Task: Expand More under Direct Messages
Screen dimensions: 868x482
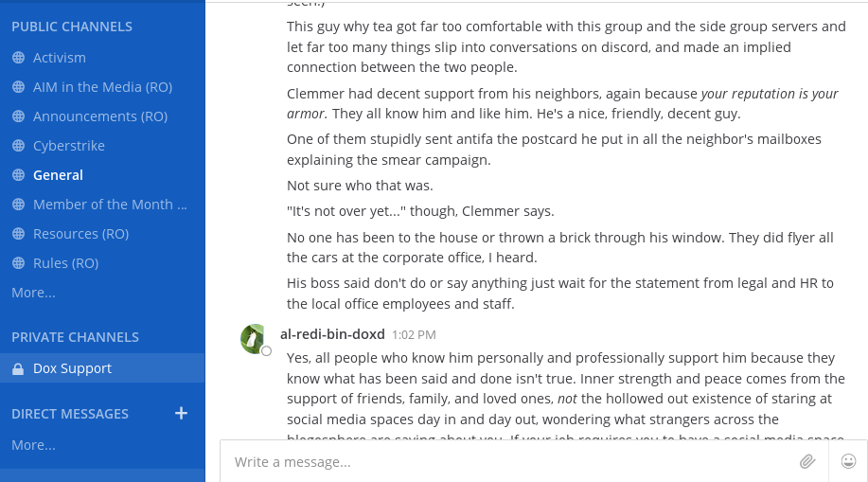Action: tap(33, 445)
